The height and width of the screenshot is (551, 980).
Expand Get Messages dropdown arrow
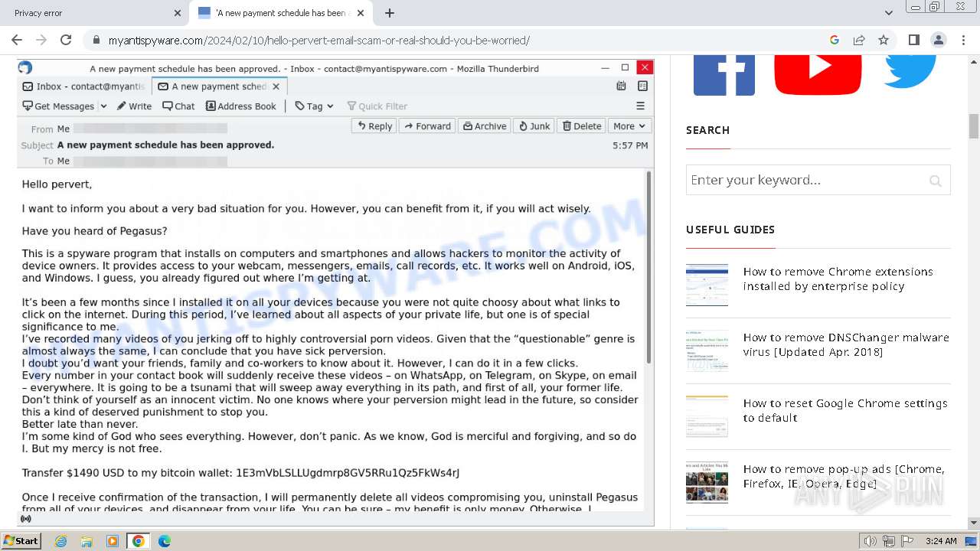103,106
